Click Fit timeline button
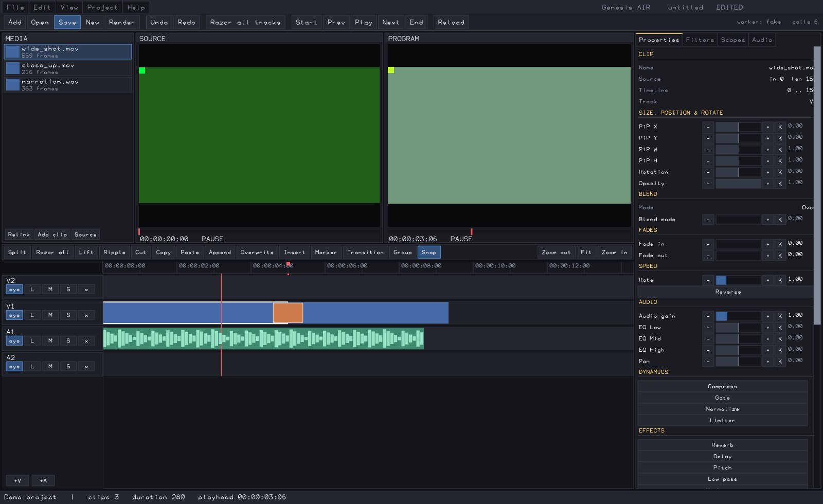 tap(586, 253)
